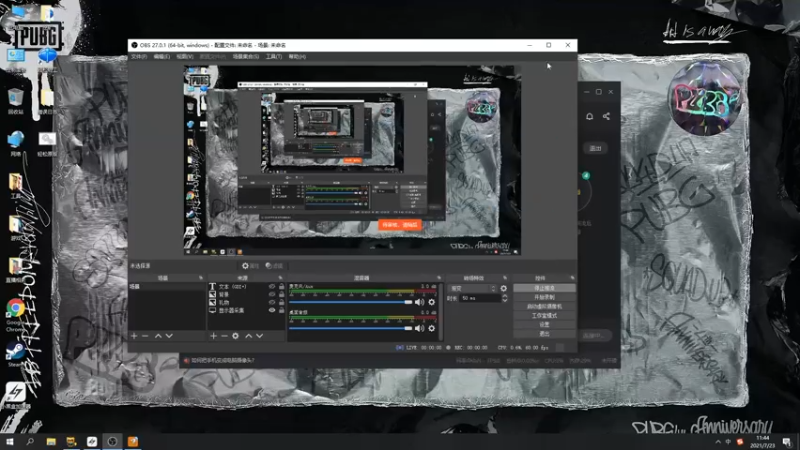Click the share icon in the background window
The width and height of the screenshot is (800, 450).
pyautogui.click(x=606, y=116)
